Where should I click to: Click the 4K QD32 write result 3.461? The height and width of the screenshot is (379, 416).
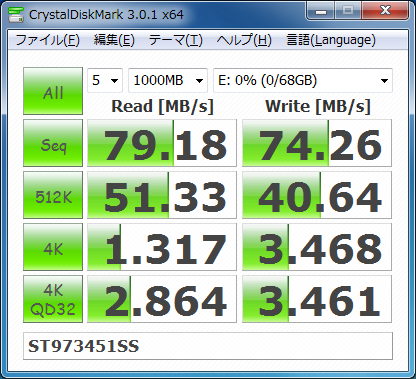click(x=317, y=299)
